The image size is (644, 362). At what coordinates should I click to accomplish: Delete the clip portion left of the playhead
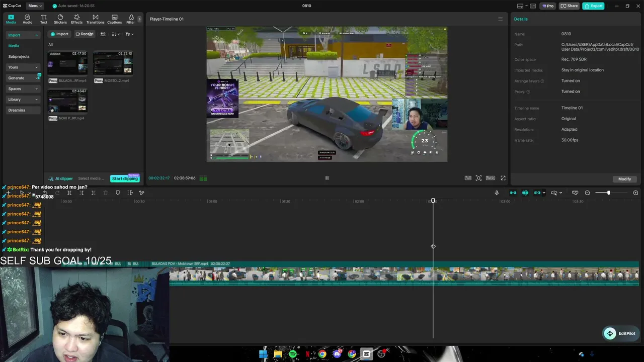tap(82, 193)
